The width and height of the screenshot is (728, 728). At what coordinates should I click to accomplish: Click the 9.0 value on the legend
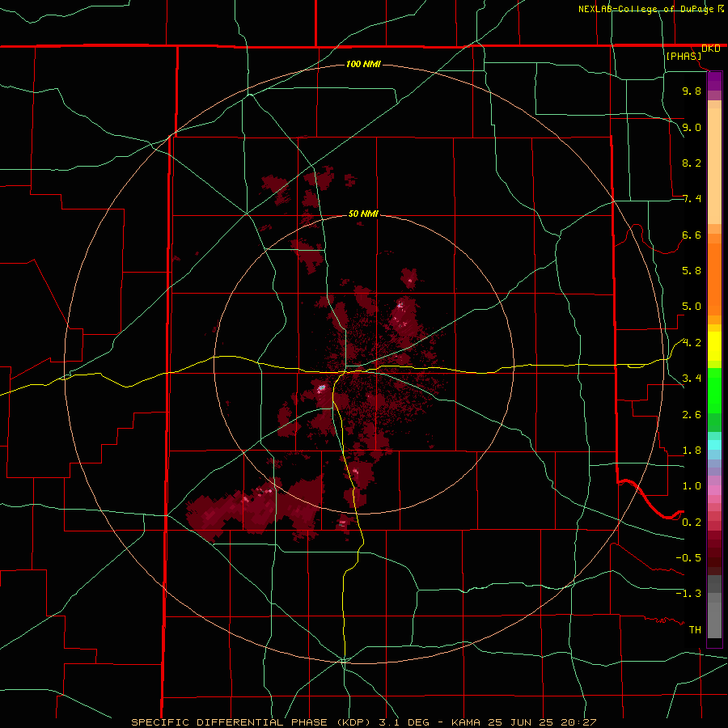(692, 127)
